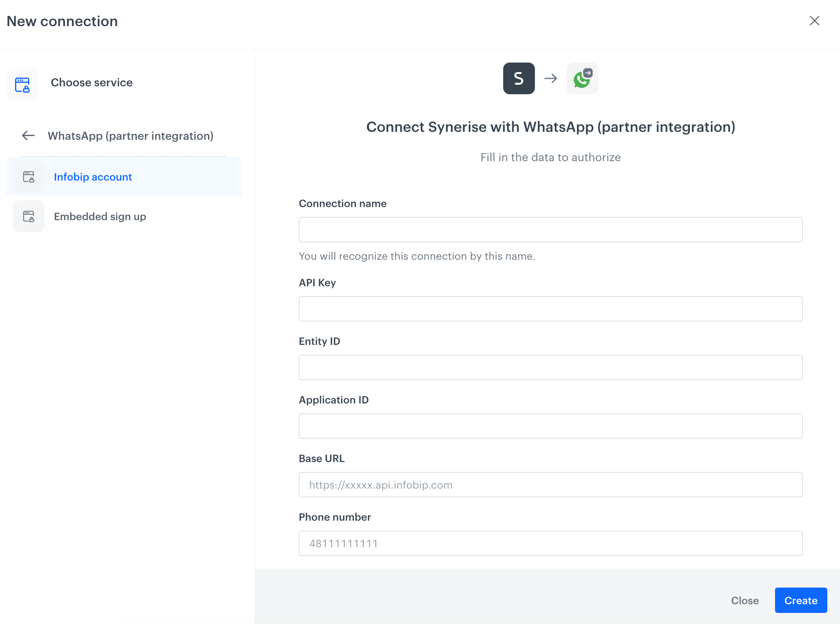
Task: Click the Create button
Action: (801, 600)
